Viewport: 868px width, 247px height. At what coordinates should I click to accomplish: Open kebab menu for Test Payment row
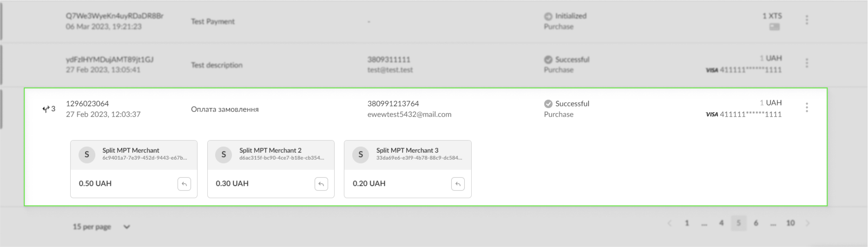click(x=807, y=20)
